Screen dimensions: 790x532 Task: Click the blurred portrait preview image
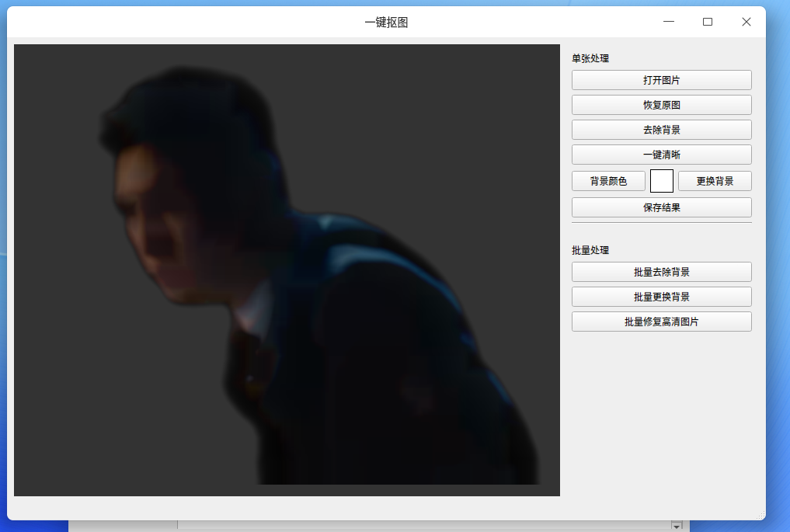coord(287,270)
